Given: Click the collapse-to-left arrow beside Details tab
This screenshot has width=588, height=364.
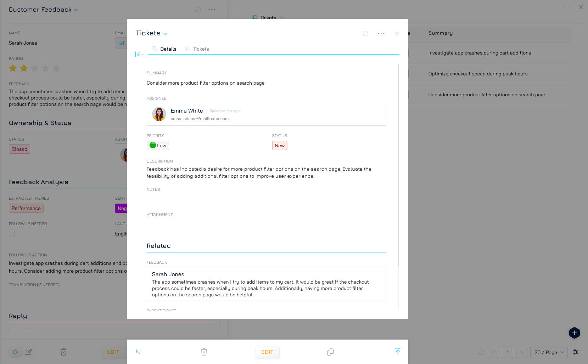Looking at the screenshot, I should click(140, 54).
